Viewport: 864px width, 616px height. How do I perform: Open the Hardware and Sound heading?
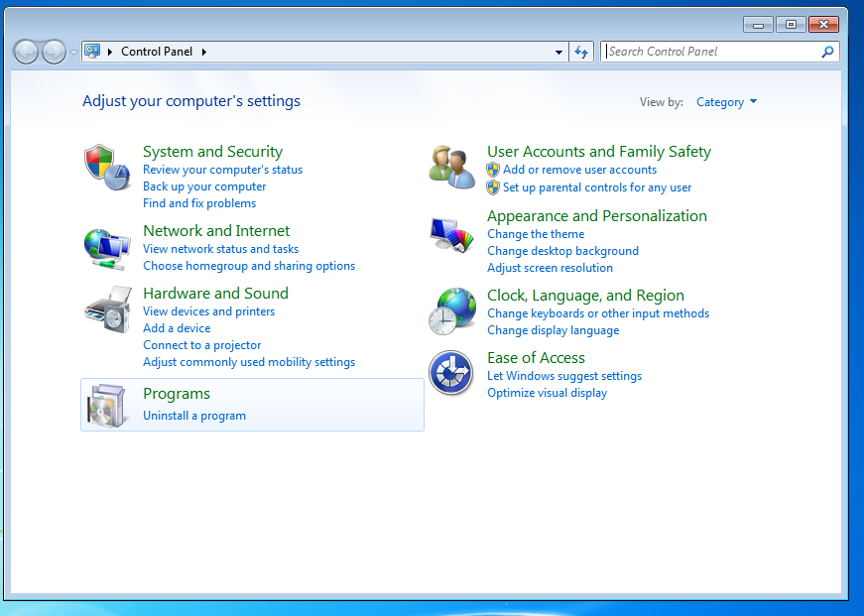tap(215, 294)
